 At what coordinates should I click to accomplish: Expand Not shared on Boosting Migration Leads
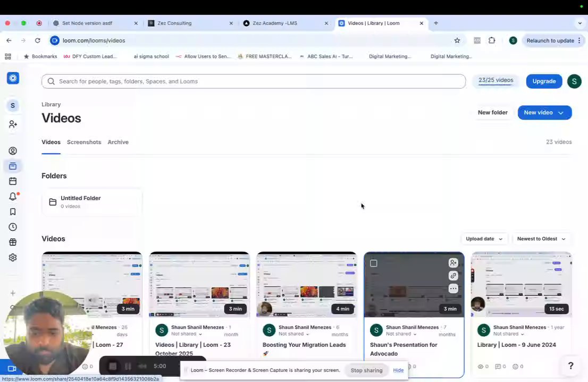pos(293,334)
